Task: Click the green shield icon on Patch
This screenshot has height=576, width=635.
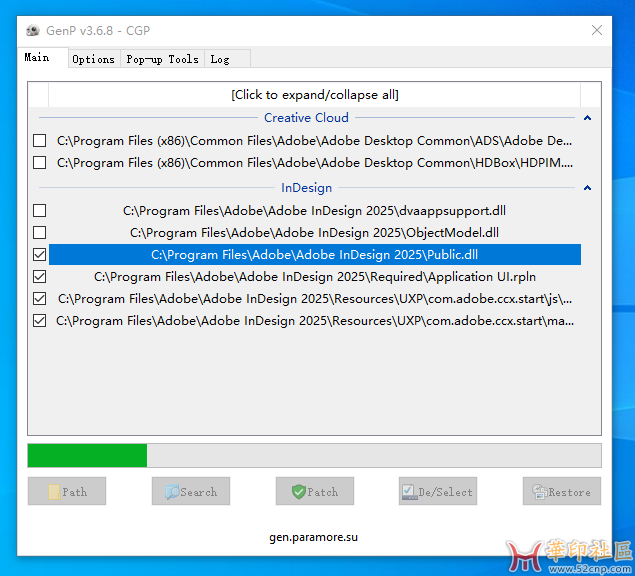Action: coord(298,492)
